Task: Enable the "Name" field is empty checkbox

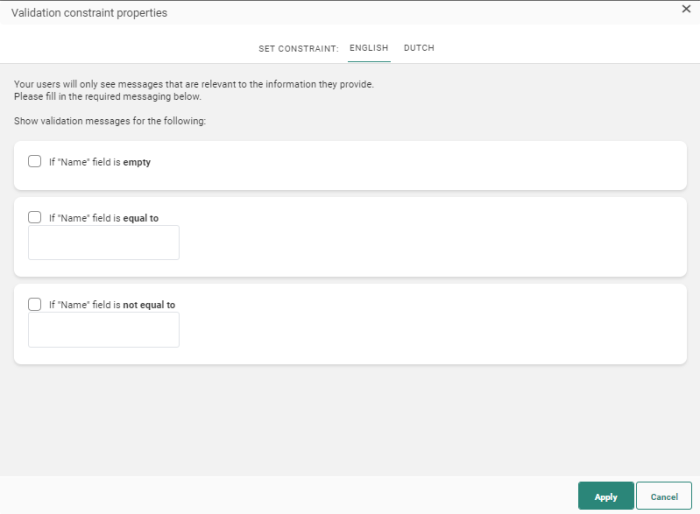Action: 35,161
